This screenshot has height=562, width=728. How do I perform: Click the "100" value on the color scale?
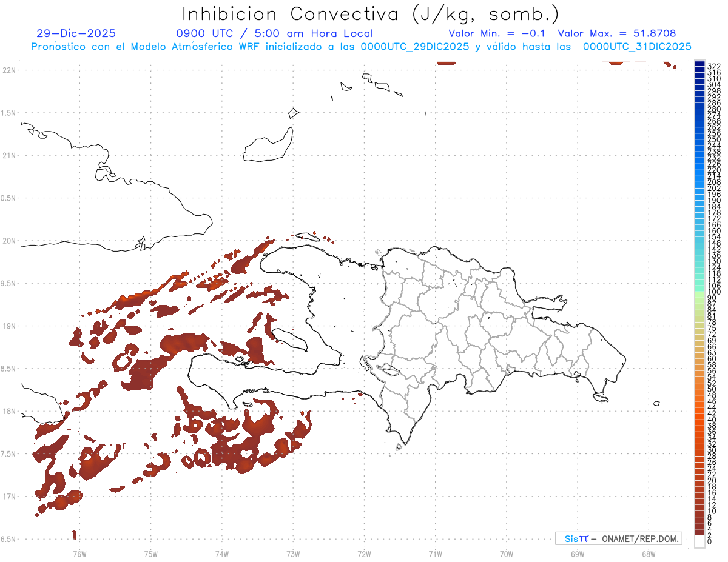point(714,292)
